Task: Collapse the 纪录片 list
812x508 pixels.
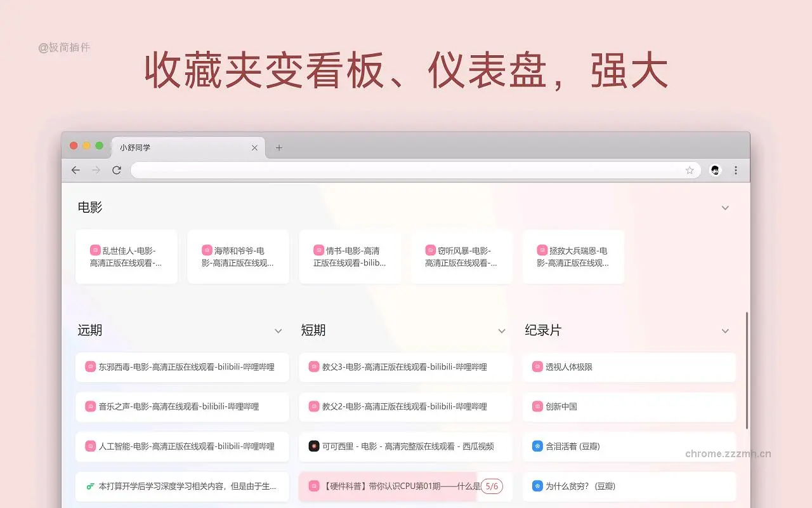Action: click(725, 331)
